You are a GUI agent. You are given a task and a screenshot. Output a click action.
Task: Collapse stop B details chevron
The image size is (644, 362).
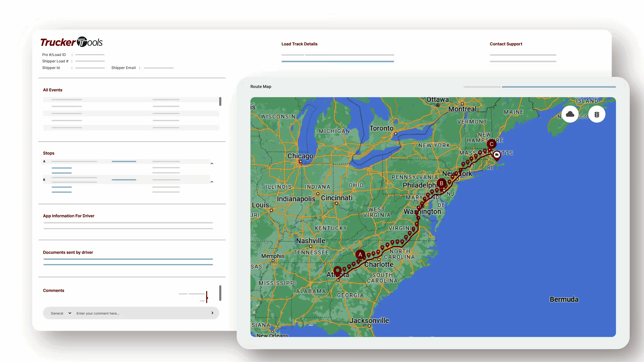pyautogui.click(x=212, y=182)
